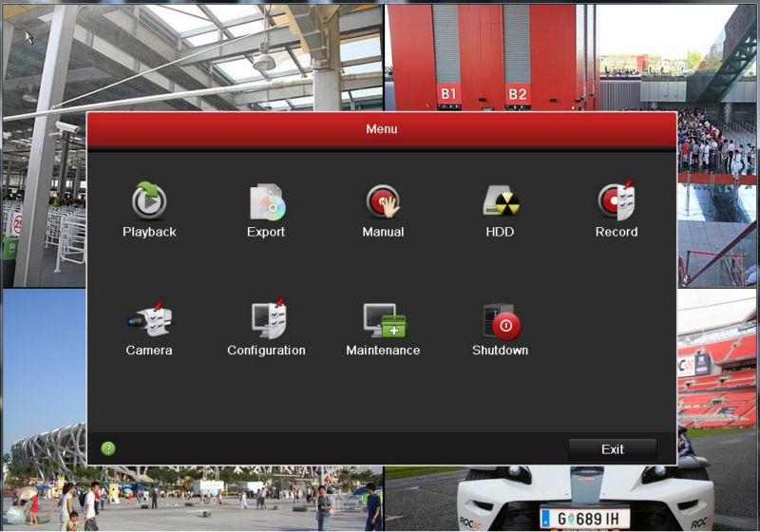Click the Exit button
The width and height of the screenshot is (760, 532).
tap(613, 449)
